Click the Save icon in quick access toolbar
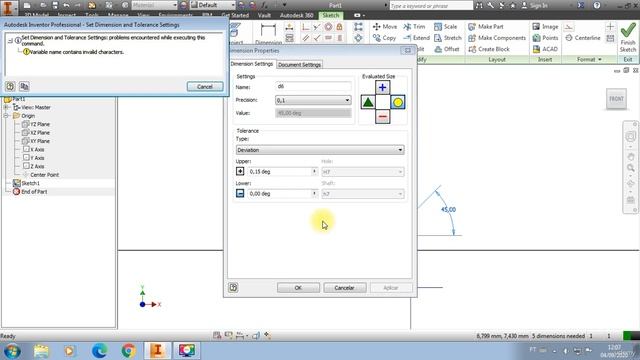Viewport: 640px width, 360px height. tap(55, 5)
